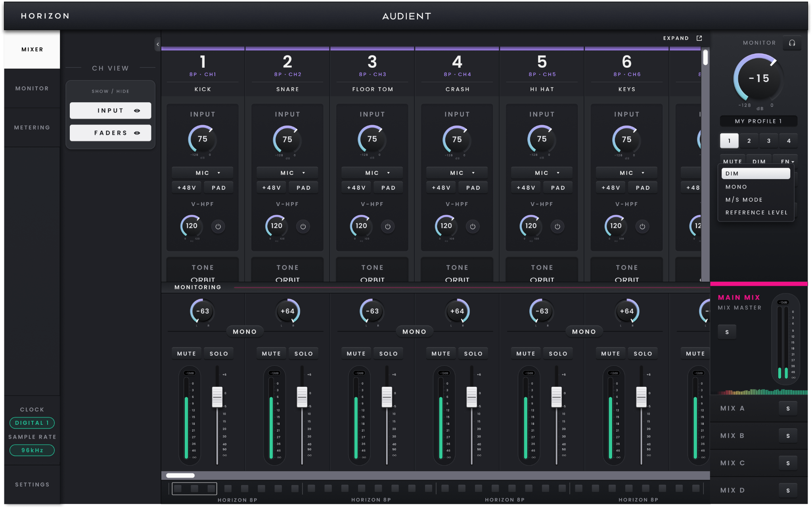Select first HORIZON 8P channel group box
This screenshot has width=812, height=508.
tap(194, 489)
